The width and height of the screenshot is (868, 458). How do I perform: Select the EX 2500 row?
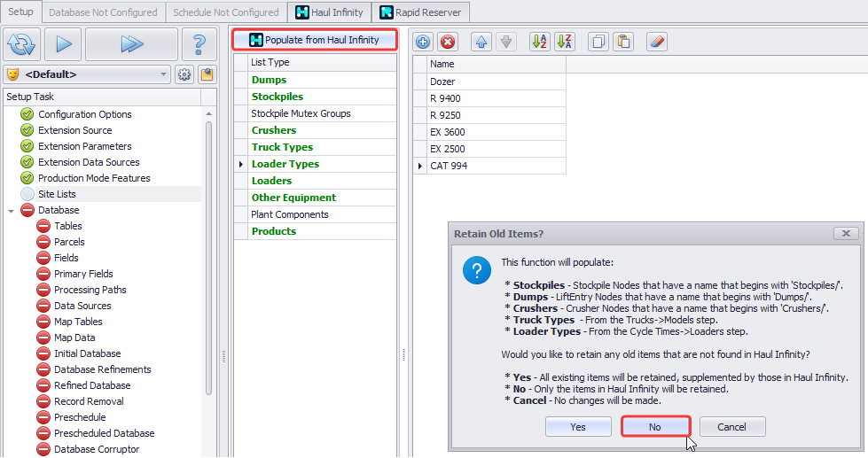496,149
